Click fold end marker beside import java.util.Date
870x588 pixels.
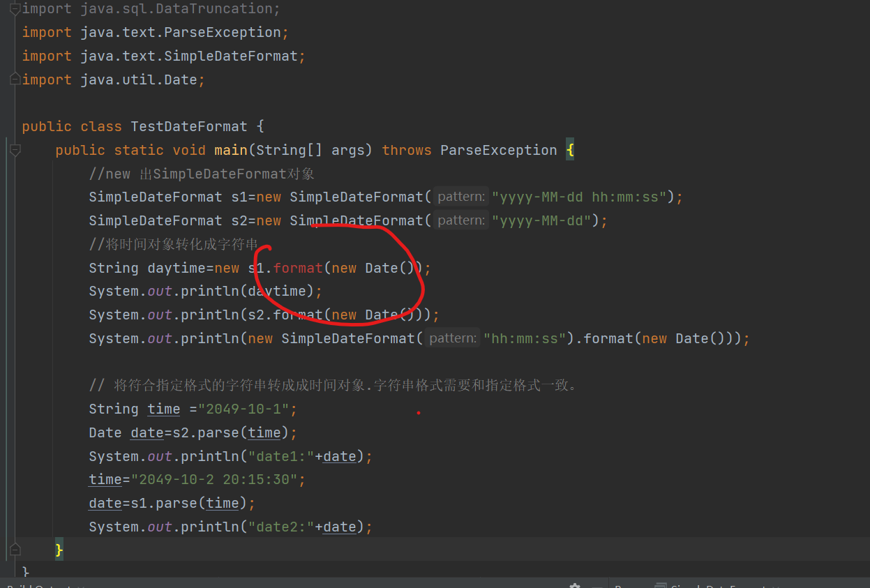[15, 80]
